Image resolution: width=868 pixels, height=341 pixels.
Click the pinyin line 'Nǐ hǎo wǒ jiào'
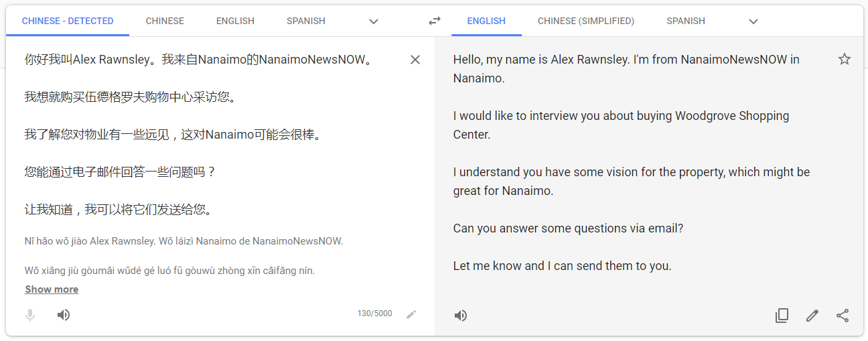184,241
